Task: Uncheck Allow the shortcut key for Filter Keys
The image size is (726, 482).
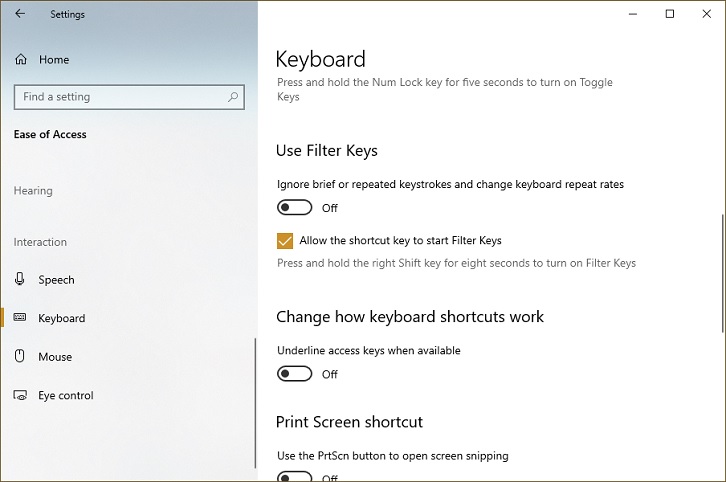Action: 285,241
